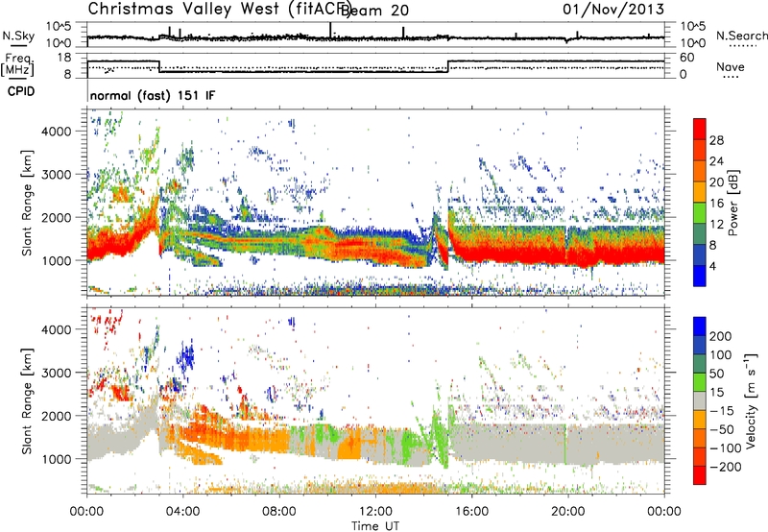The image size is (768, 532).
Task: Click the -15 label on velocity colorbar
Action: (722, 411)
